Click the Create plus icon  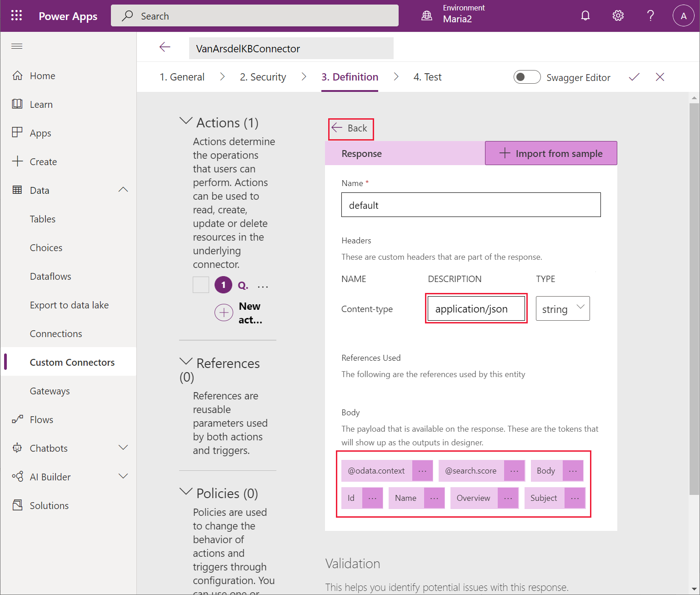tap(17, 161)
